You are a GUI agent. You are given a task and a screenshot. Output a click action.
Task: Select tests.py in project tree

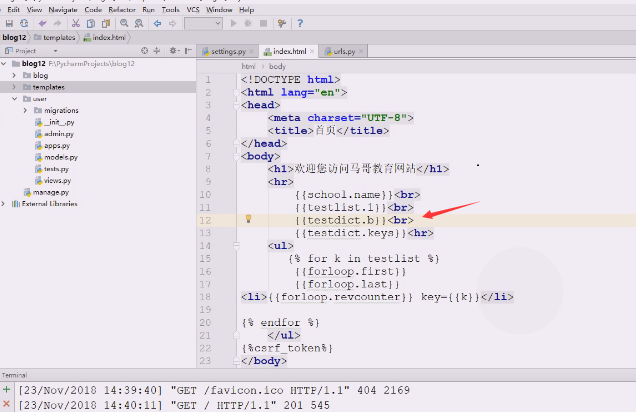52,169
